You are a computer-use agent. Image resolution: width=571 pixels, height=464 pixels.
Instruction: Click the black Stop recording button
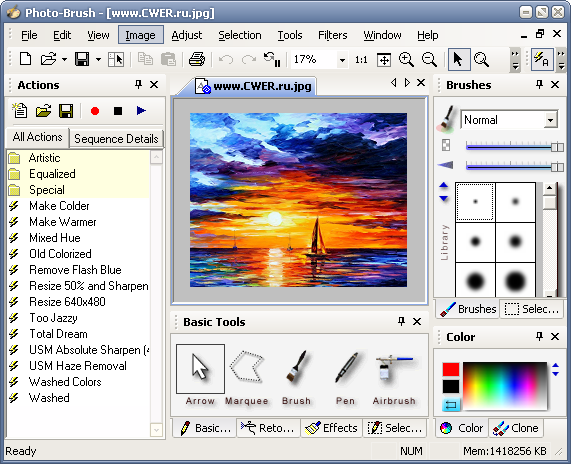118,111
